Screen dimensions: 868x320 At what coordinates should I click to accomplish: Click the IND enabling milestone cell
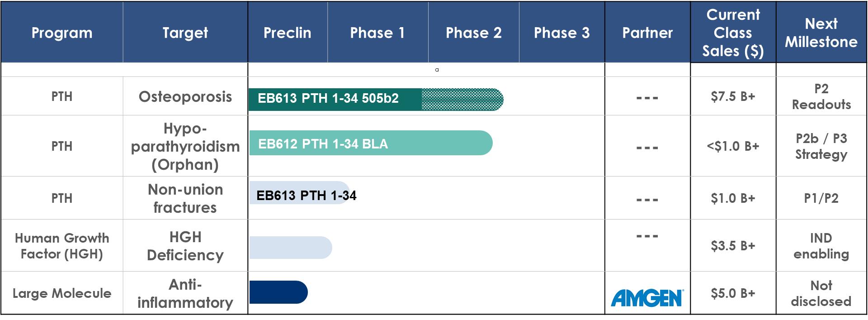click(821, 246)
